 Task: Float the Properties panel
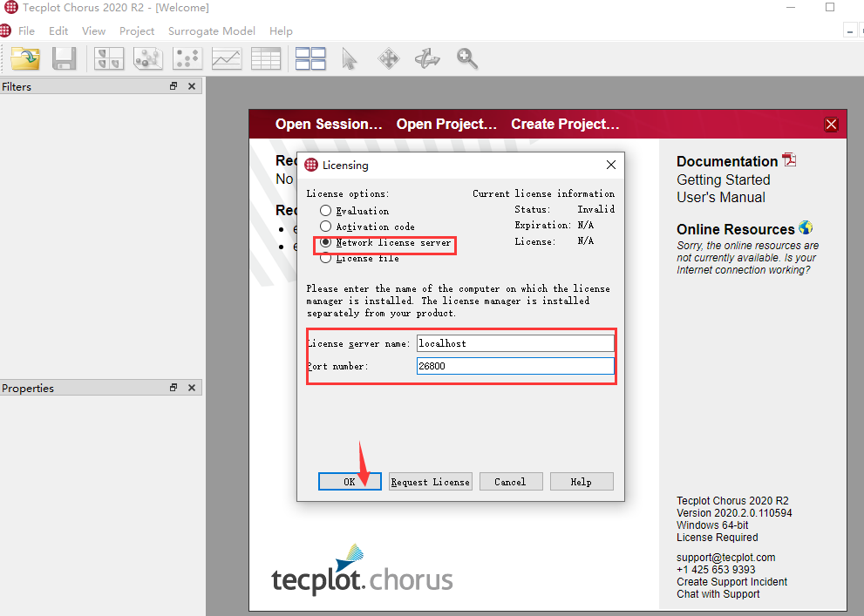173,388
